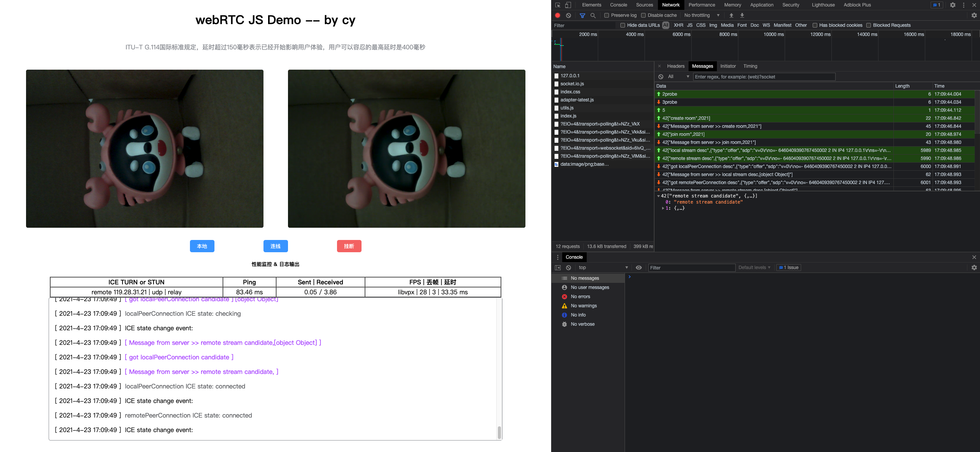Screen dimensions: 980x452
Task: Expand item 1 of remote stream candidate
Action: 663,208
